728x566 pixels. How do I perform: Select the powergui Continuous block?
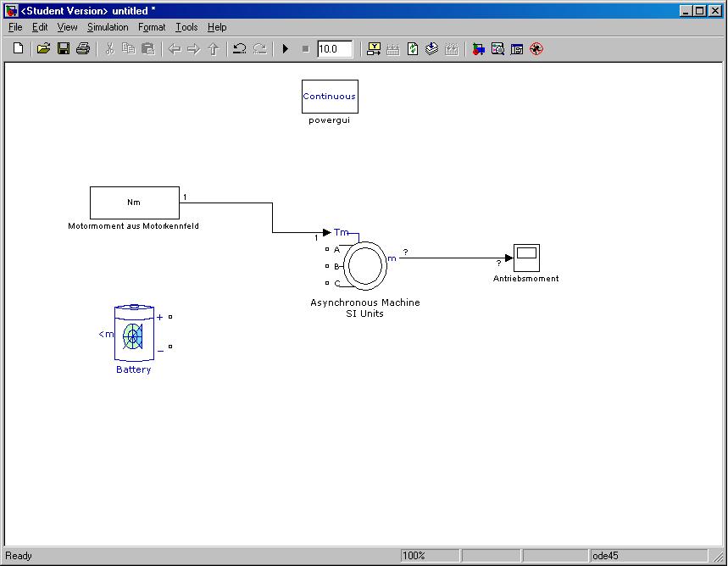click(x=330, y=97)
